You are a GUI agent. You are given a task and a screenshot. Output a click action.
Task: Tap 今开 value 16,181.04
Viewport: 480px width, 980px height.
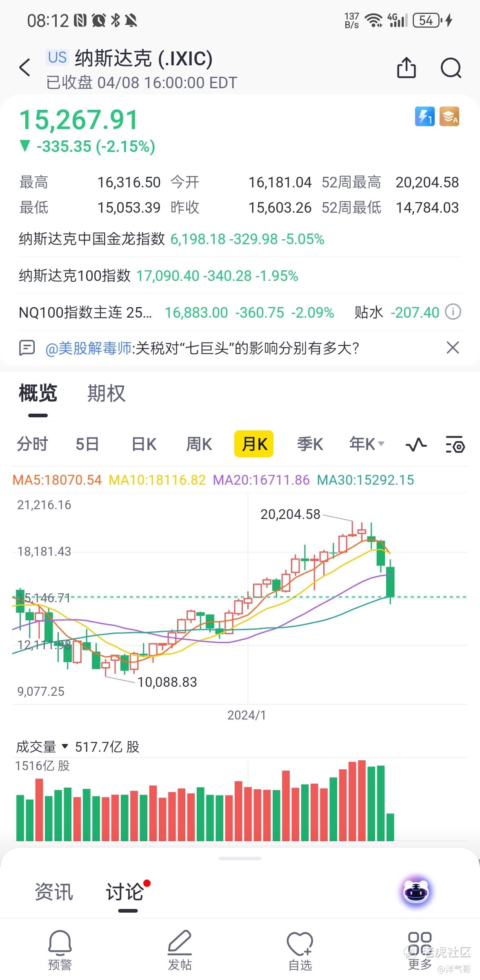tap(280, 182)
